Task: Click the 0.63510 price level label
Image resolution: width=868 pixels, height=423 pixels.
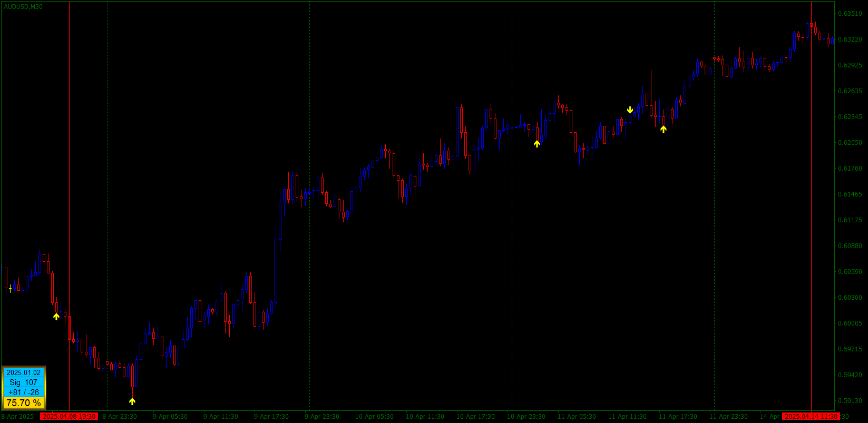Action: coord(850,14)
